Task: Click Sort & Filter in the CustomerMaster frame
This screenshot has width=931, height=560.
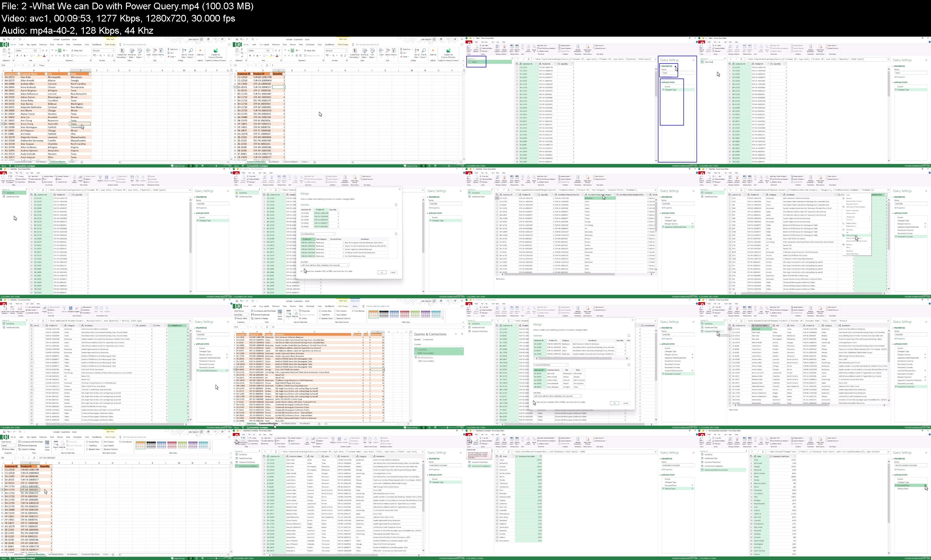Action: (184, 53)
